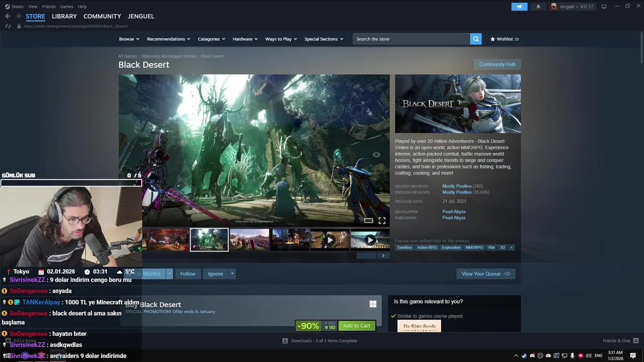Click the Discord tray icon
Screen dimensions: 644x362
point(532,356)
